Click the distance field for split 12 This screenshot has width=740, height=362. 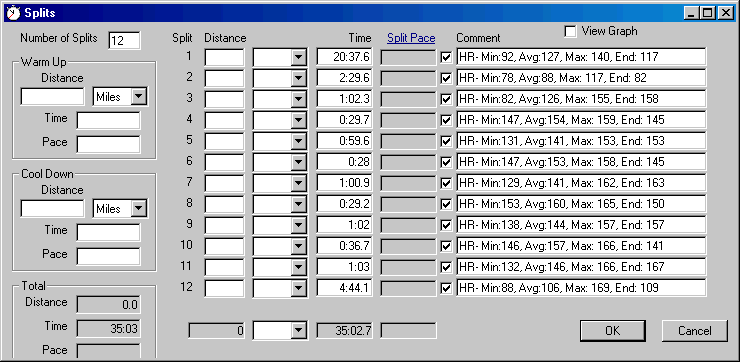(x=224, y=288)
